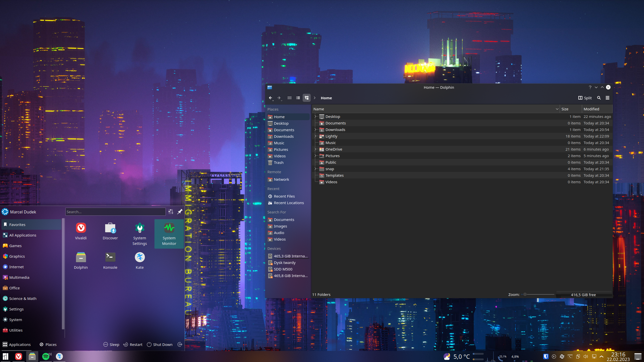The height and width of the screenshot is (362, 644).
Task: Pin the application launcher open
Action: coord(180,212)
